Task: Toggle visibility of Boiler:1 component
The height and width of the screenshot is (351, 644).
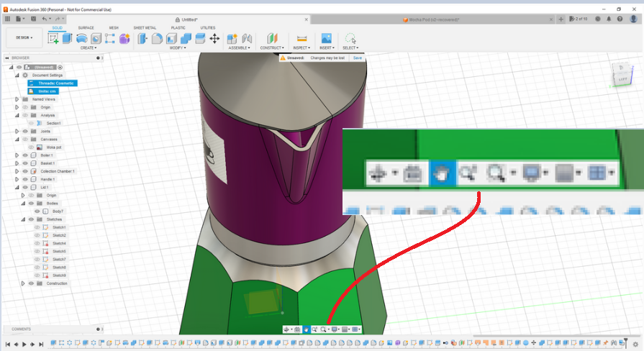Action: click(25, 155)
